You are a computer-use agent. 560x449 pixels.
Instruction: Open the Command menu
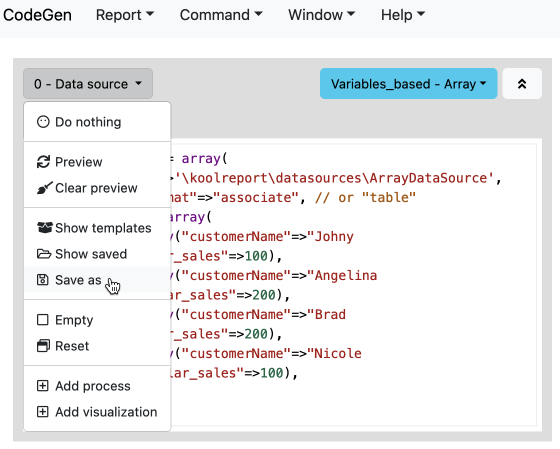221,15
